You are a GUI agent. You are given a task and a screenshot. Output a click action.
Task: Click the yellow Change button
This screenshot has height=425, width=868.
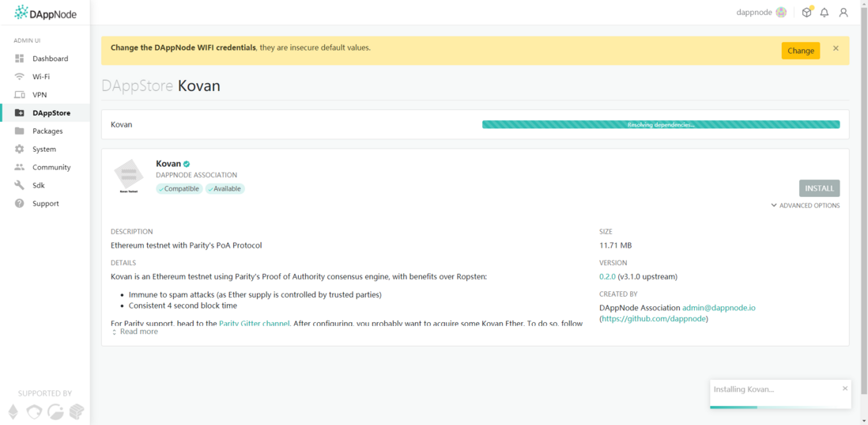801,51
